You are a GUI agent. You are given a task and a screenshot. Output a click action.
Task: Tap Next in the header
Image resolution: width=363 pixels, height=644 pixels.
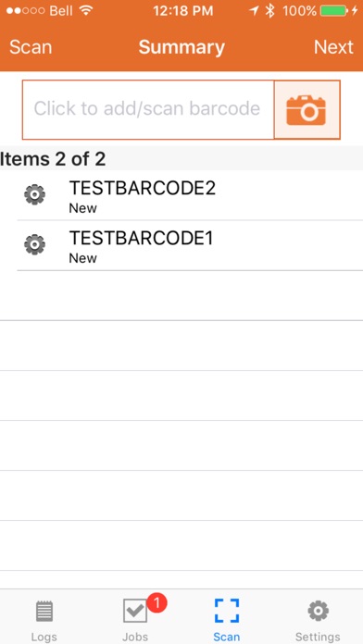pos(333,47)
